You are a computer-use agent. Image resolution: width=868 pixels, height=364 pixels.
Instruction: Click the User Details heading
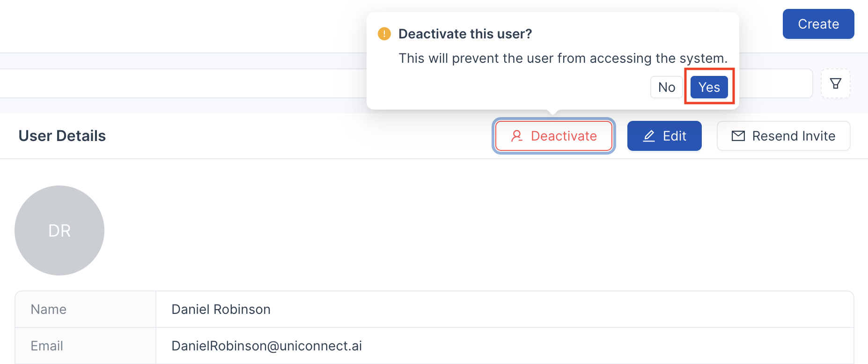coord(62,136)
